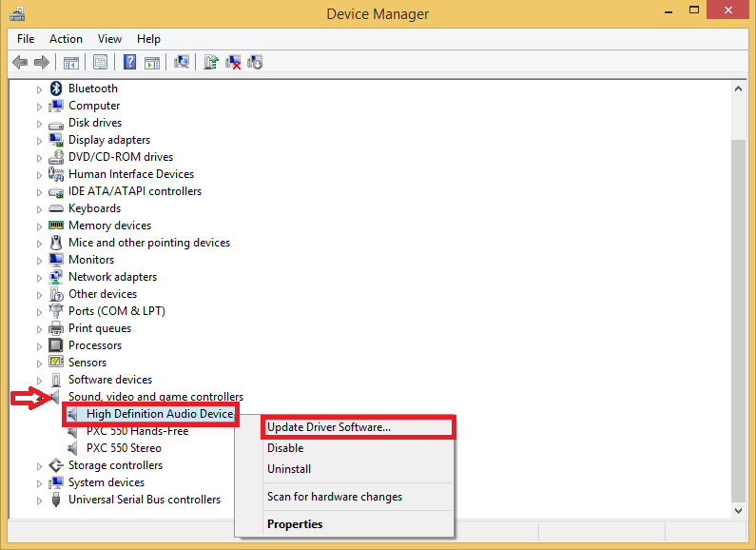Viewport: 756px width, 550px height.
Task: Click the Network adapters icon
Action: tap(56, 277)
